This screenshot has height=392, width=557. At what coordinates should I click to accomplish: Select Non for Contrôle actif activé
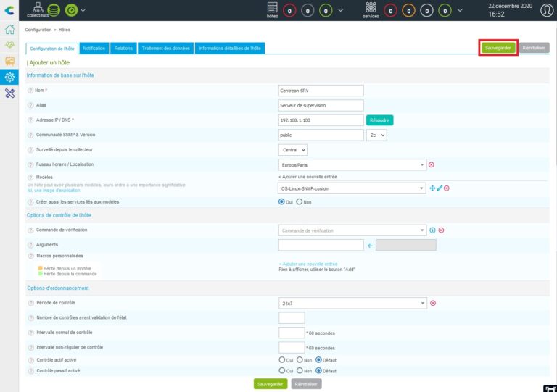tap(300, 359)
